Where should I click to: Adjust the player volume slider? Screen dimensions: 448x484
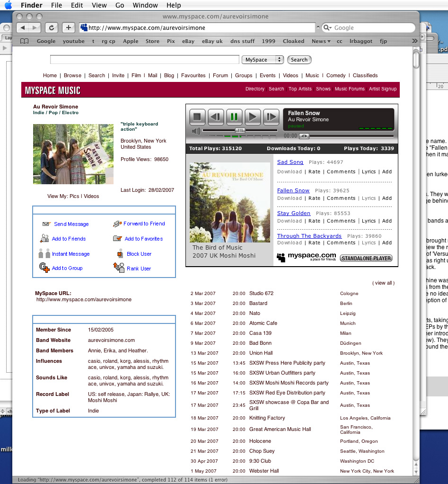point(240,130)
